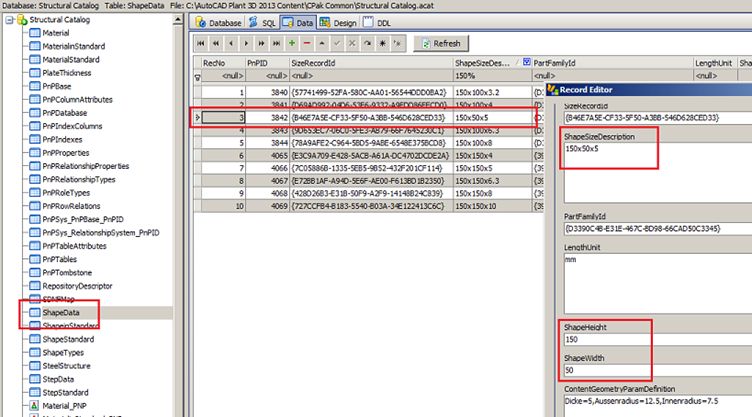This screenshot has width=752, height=417.
Task: Switch to the Design tab
Action: pos(338,23)
